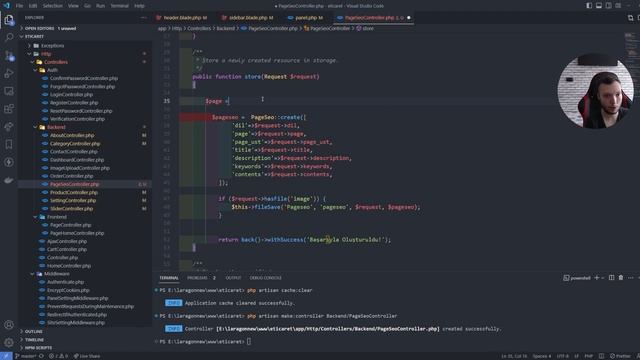This screenshot has width=640, height=360.
Task: Open errors and warnings count in status bar
Action: coord(58,356)
